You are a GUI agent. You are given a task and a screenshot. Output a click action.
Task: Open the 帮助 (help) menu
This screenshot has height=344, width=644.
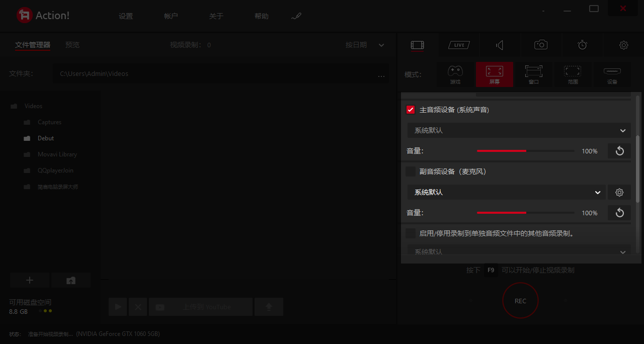tap(262, 16)
